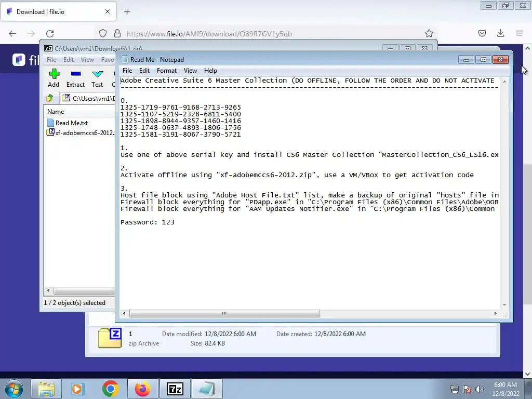This screenshot has height=399, width=532.
Task: Maximize the Read Me Notepad window
Action: tap(483, 60)
